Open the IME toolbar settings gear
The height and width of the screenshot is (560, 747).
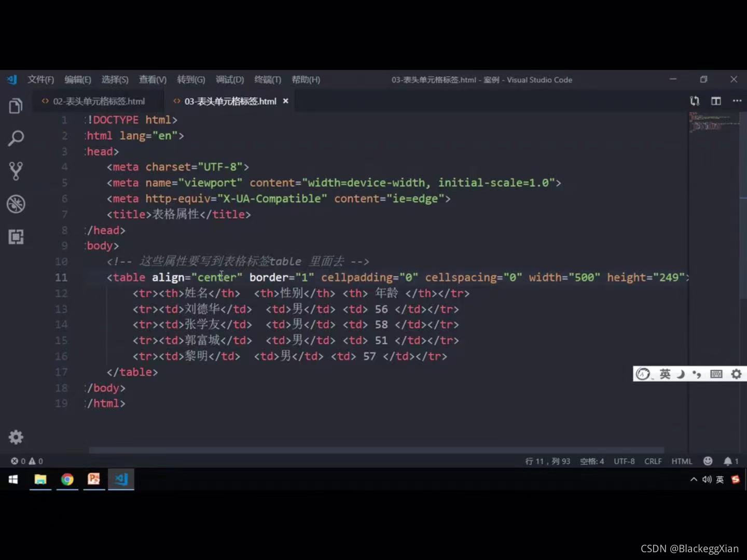(736, 374)
